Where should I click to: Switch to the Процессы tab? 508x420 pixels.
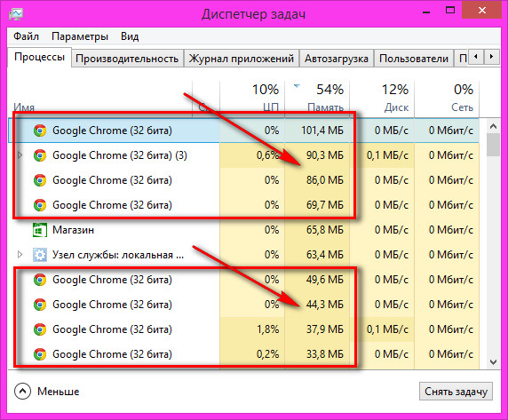tap(40, 58)
